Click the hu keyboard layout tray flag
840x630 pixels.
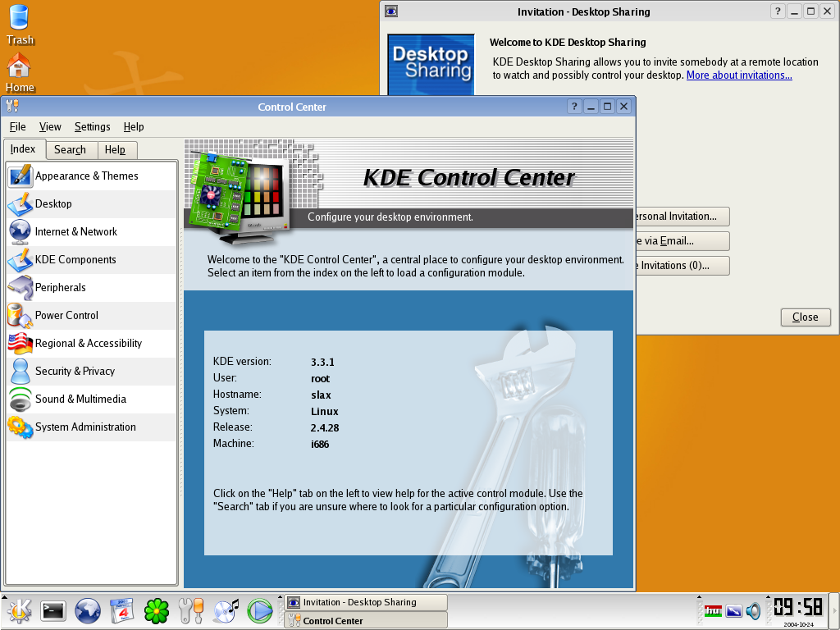click(x=713, y=610)
